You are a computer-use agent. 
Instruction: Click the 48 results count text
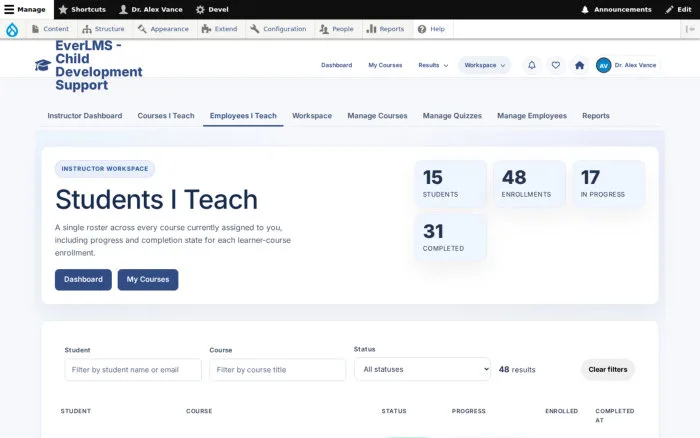coord(517,370)
